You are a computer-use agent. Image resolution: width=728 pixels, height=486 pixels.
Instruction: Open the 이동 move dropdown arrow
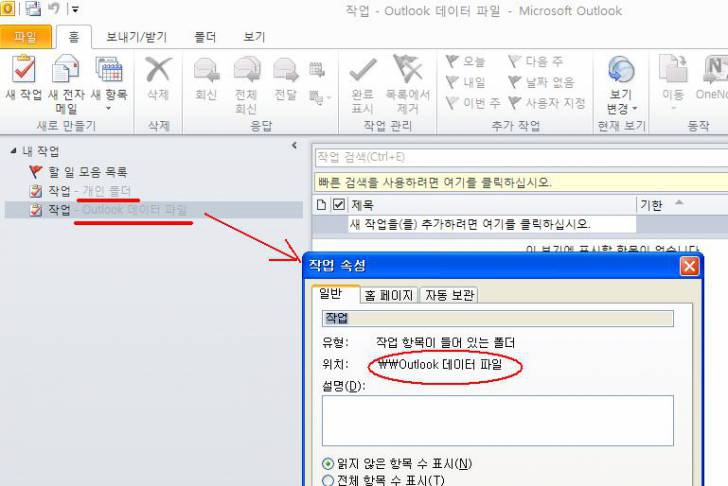(x=673, y=108)
